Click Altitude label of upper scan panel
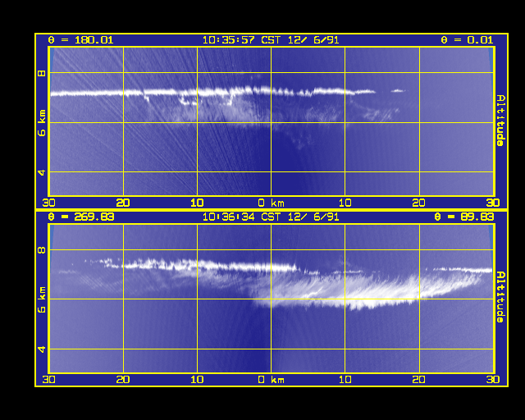The image size is (525, 420). coord(500,121)
